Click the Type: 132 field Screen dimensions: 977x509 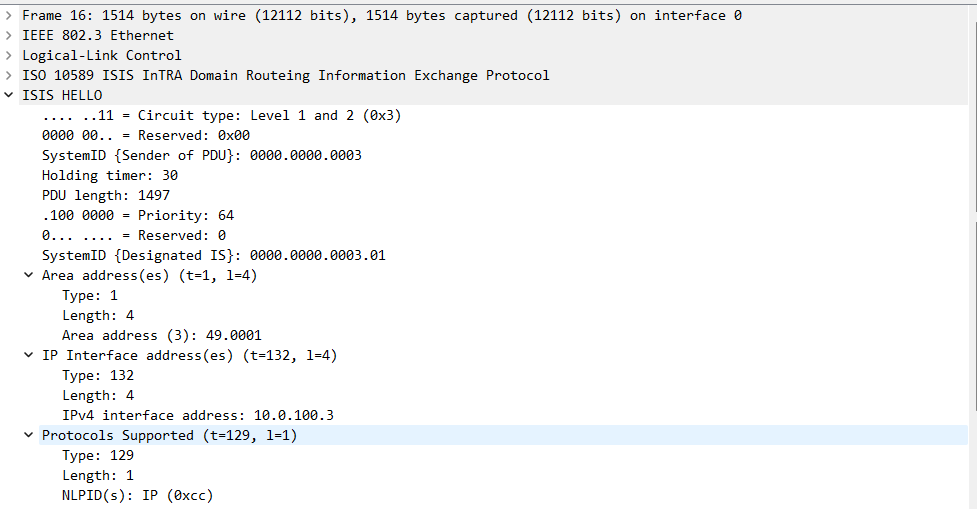pos(97,375)
